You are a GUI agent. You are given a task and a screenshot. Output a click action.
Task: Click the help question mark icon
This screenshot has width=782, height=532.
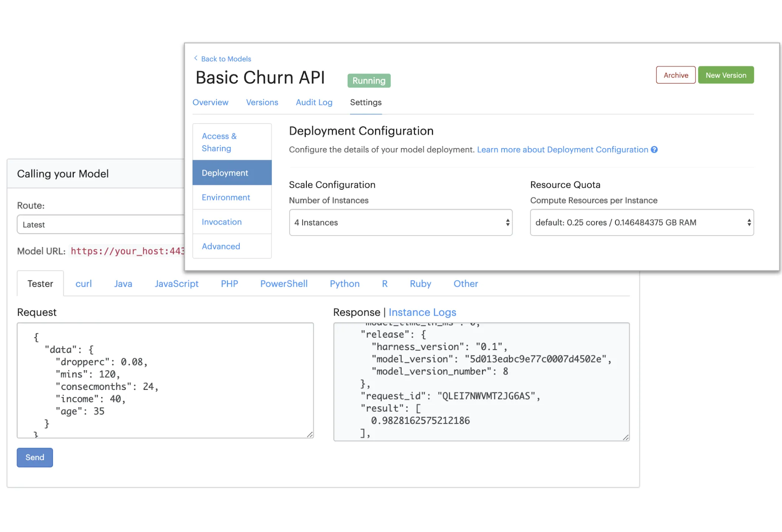tap(654, 150)
